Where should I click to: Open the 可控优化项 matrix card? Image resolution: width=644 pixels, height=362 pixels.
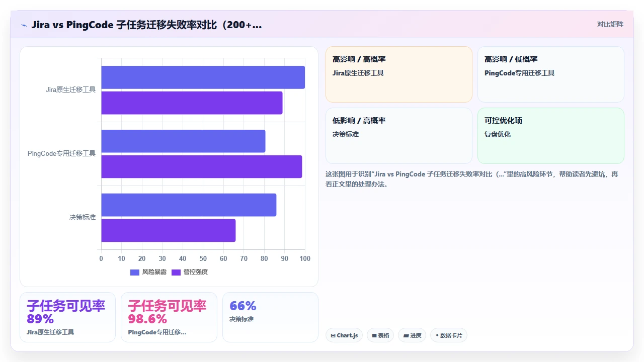click(551, 136)
